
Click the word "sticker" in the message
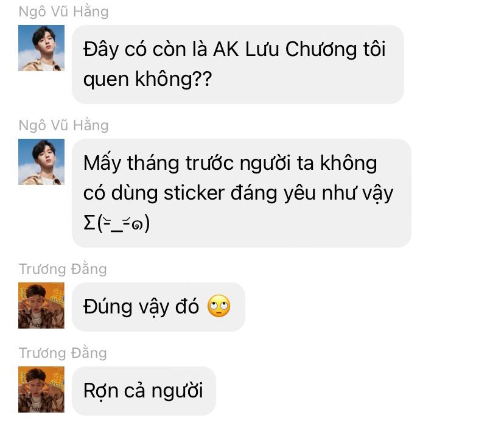pyautogui.click(x=194, y=193)
